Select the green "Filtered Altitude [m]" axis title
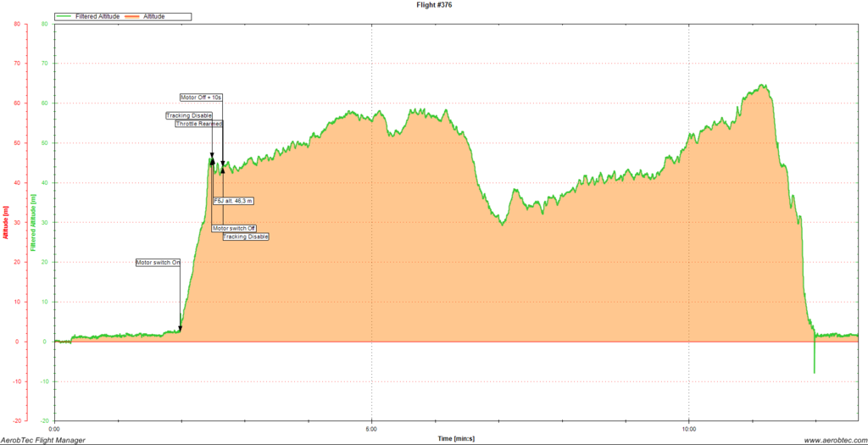 tap(31, 223)
